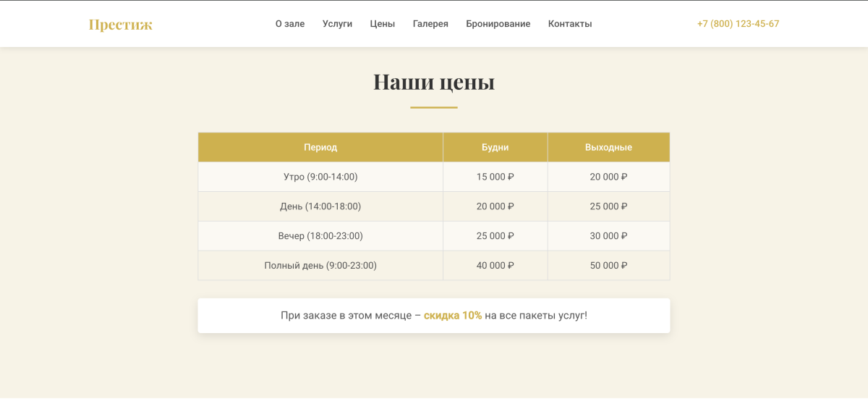868x399 pixels.
Task: Click the 50 000 ₽ weekend full-day price
Action: pos(608,266)
